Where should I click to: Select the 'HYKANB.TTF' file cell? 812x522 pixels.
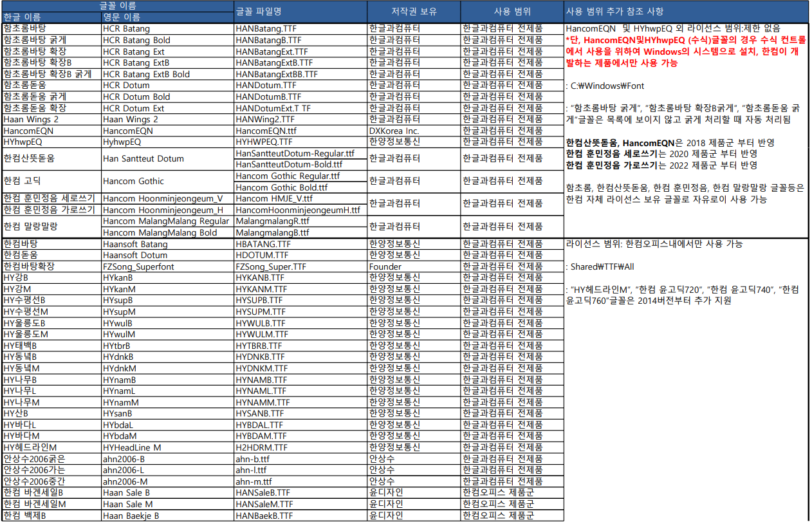(x=300, y=277)
